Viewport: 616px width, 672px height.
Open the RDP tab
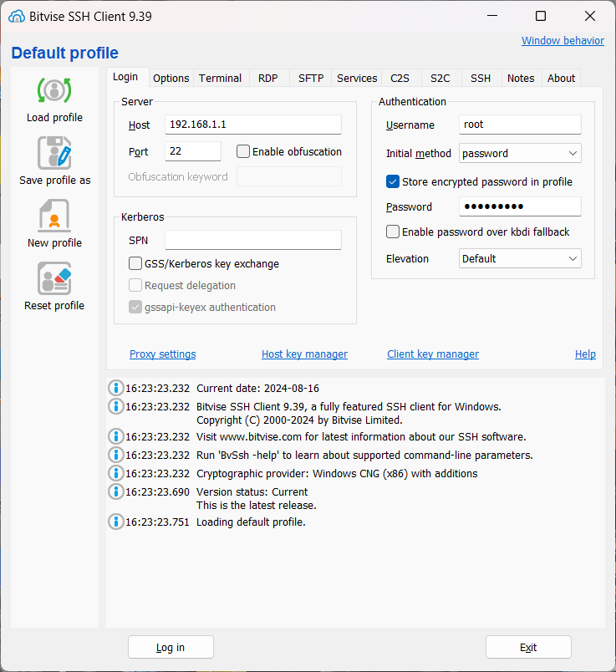(268, 79)
